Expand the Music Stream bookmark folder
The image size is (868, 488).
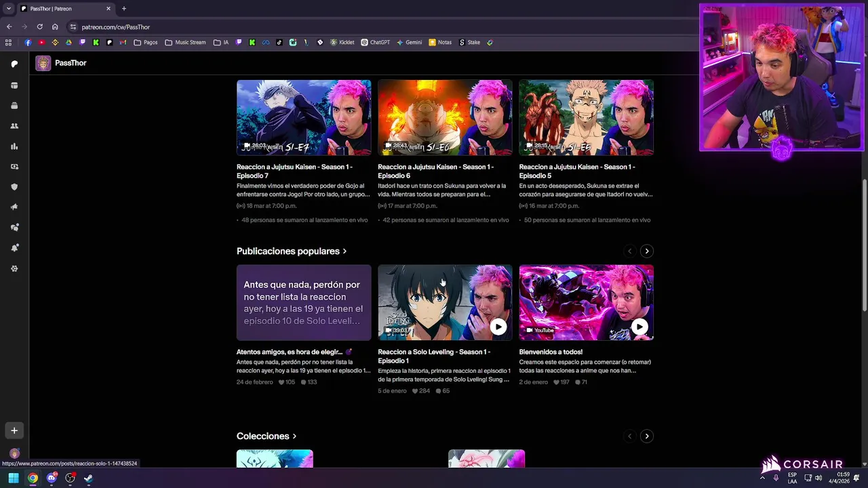click(185, 42)
